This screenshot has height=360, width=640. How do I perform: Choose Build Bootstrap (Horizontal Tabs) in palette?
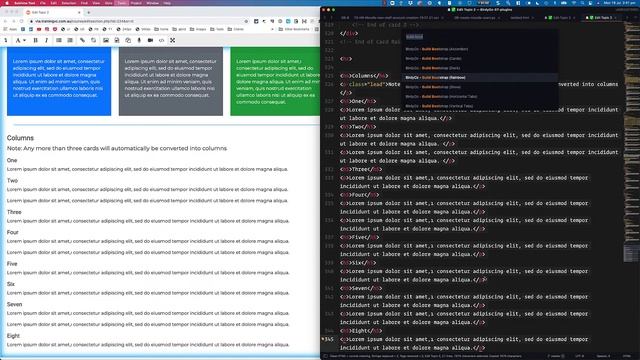[480, 96]
